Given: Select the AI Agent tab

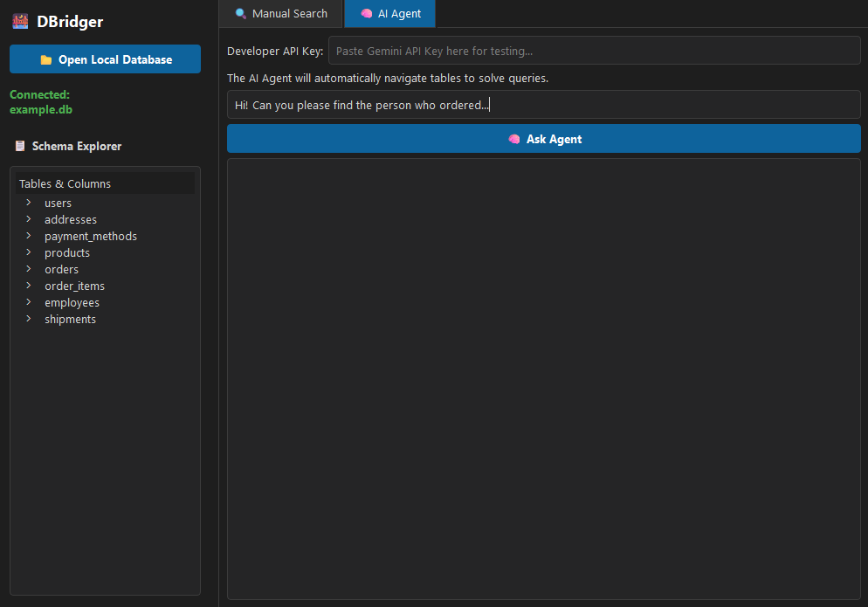Looking at the screenshot, I should [x=390, y=14].
